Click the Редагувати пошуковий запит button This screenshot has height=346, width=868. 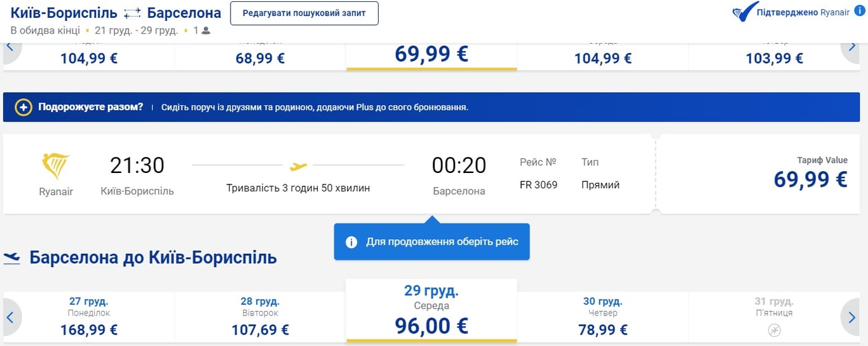[x=304, y=13]
